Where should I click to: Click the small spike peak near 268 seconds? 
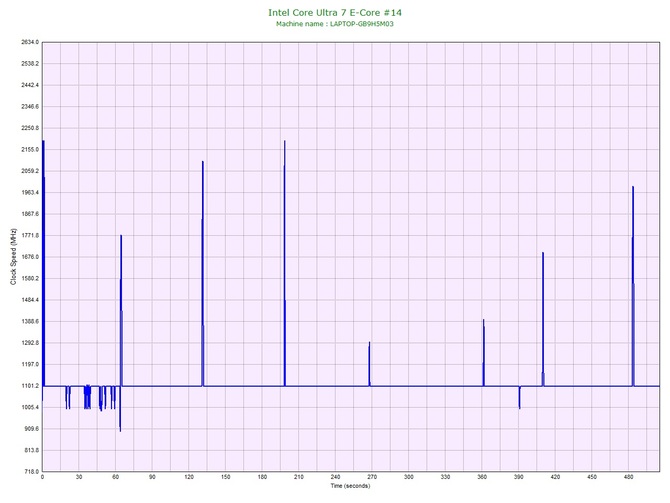[x=369, y=343]
